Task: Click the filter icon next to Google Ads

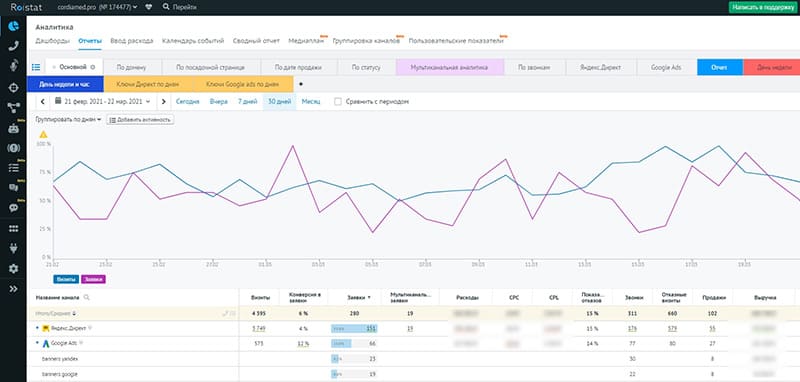Action: (81, 343)
